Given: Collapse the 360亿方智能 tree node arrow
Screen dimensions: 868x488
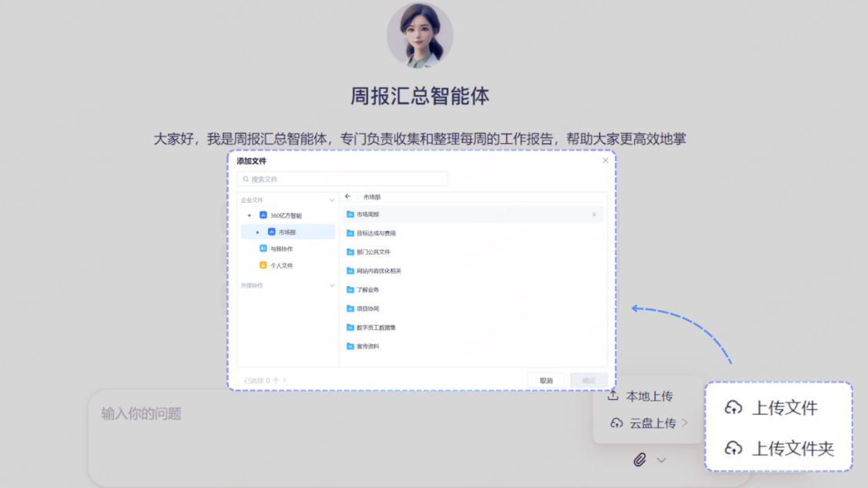Looking at the screenshot, I should point(250,215).
